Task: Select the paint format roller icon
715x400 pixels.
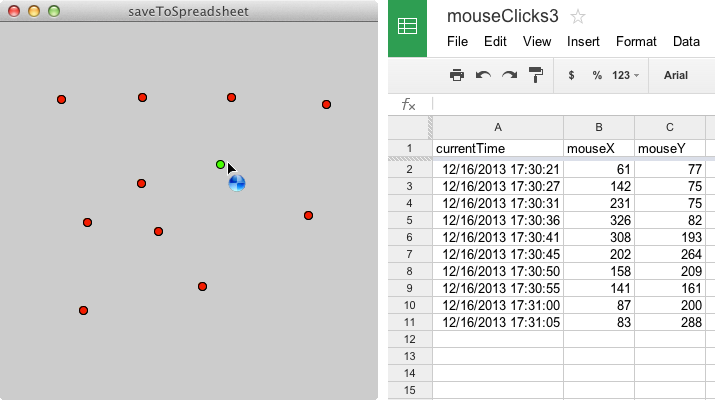Action: pos(536,75)
